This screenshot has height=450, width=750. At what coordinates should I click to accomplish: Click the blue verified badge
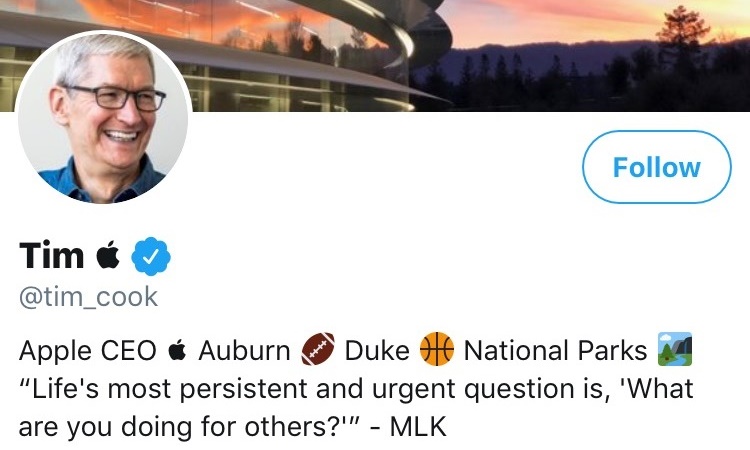click(x=153, y=257)
